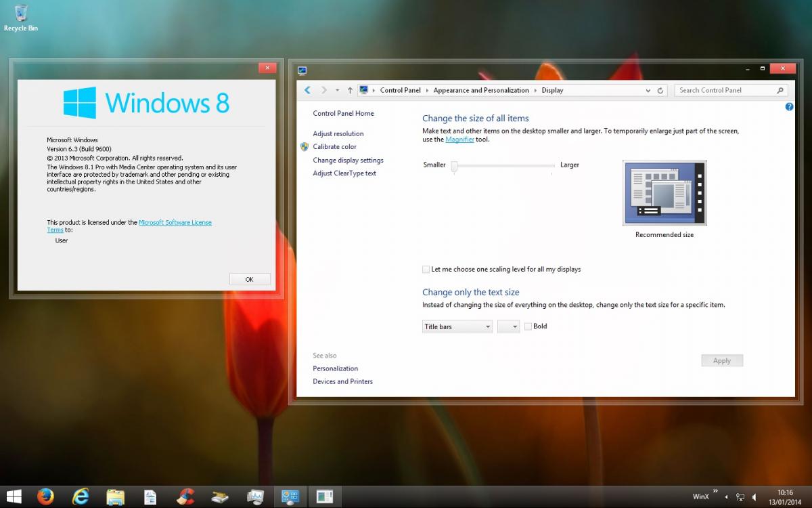The image size is (812, 508).
Task: Open the drive scanner icon on the taskbar
Action: 220,496
